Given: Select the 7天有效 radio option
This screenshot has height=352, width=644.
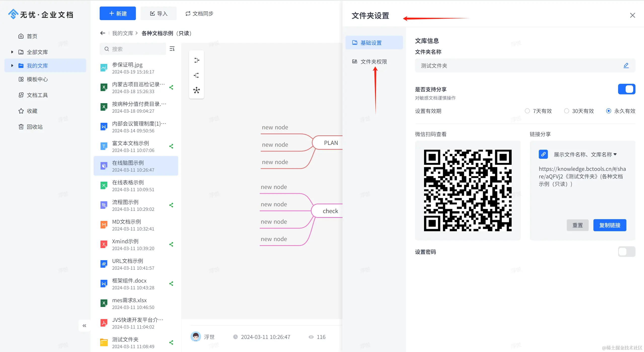Looking at the screenshot, I should coord(527,111).
